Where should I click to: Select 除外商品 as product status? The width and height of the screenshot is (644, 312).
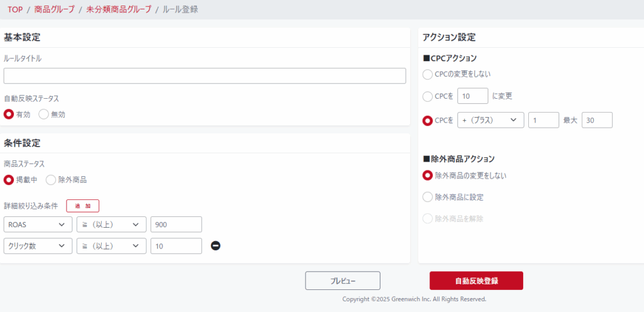(51, 180)
